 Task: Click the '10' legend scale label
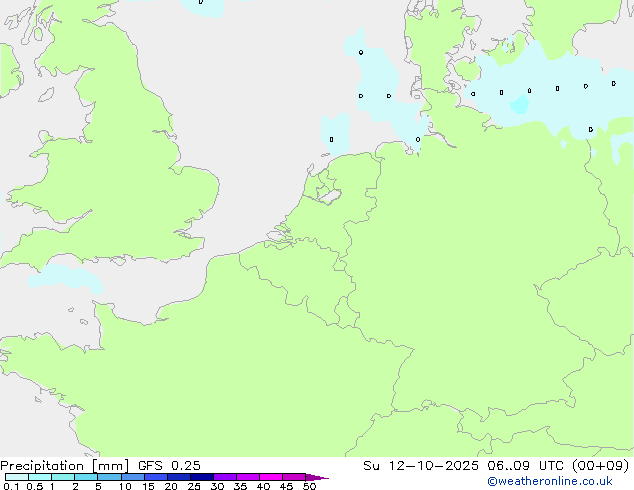tap(125, 486)
